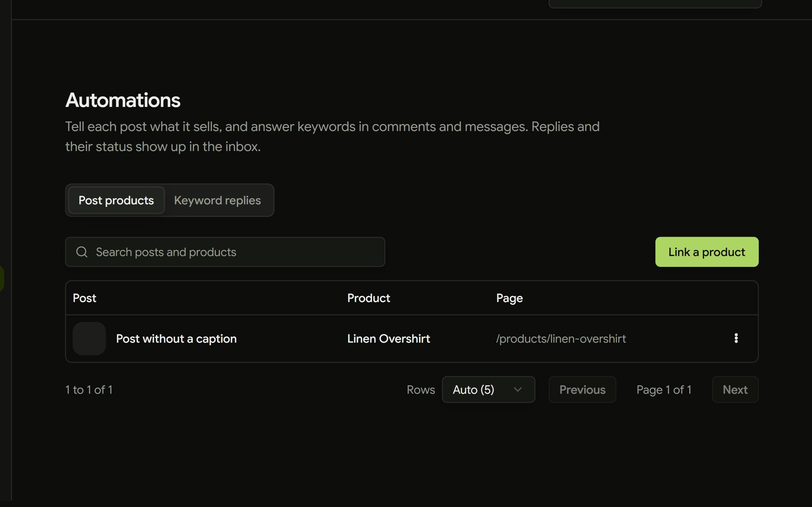Click the Product column header
Screen dimensions: 812x507
tap(369, 298)
